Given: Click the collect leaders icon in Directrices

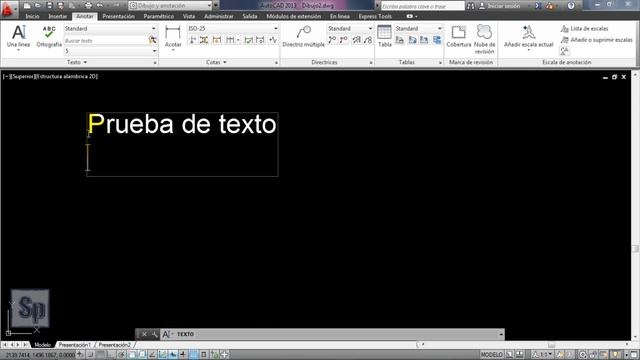Looking at the screenshot, I should (x=368, y=40).
